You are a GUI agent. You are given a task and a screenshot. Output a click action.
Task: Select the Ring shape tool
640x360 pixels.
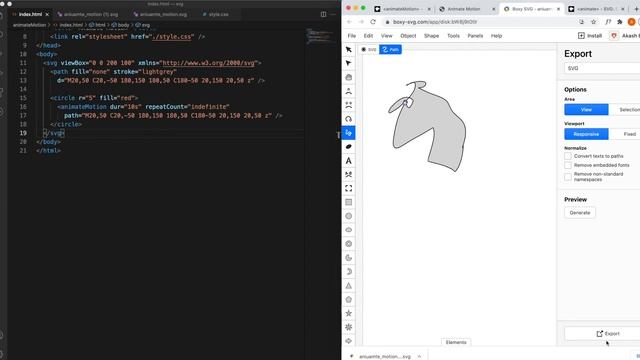pos(349,244)
